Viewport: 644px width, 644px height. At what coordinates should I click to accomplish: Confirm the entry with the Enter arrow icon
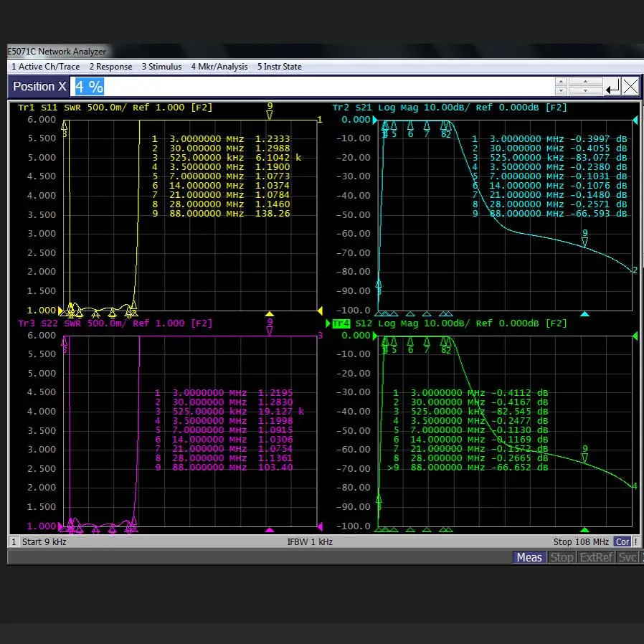pyautogui.click(x=612, y=87)
